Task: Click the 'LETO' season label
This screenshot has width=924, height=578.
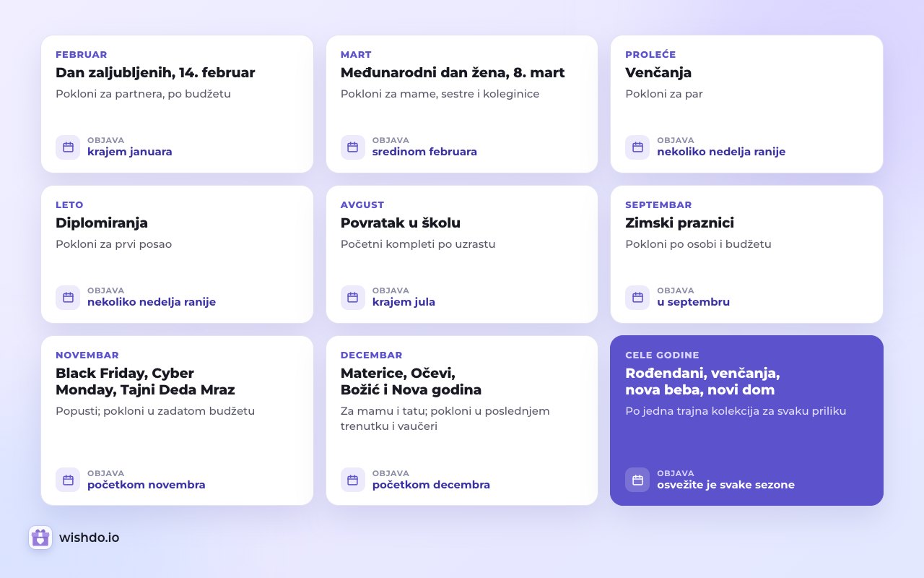Action: pyautogui.click(x=69, y=205)
